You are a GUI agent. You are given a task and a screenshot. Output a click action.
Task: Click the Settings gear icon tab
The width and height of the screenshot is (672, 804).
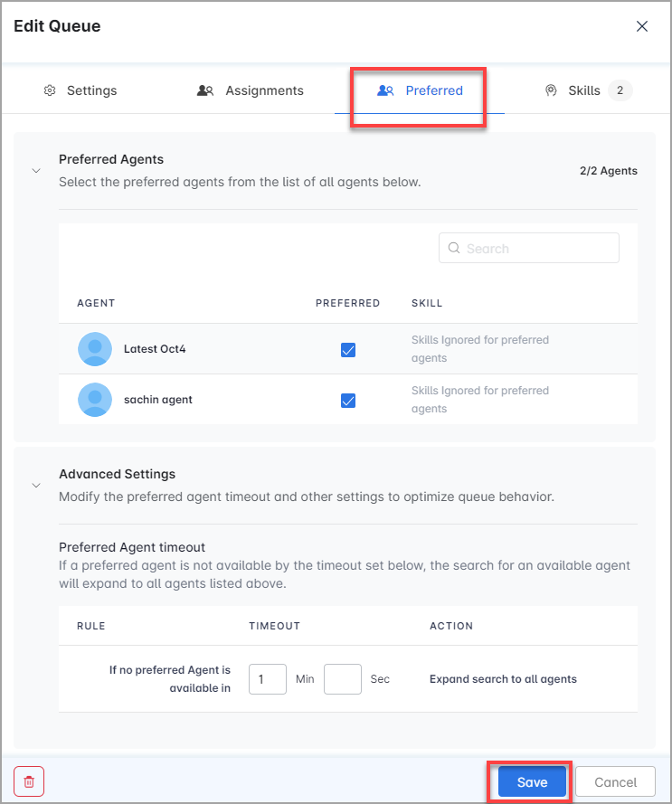(x=50, y=90)
